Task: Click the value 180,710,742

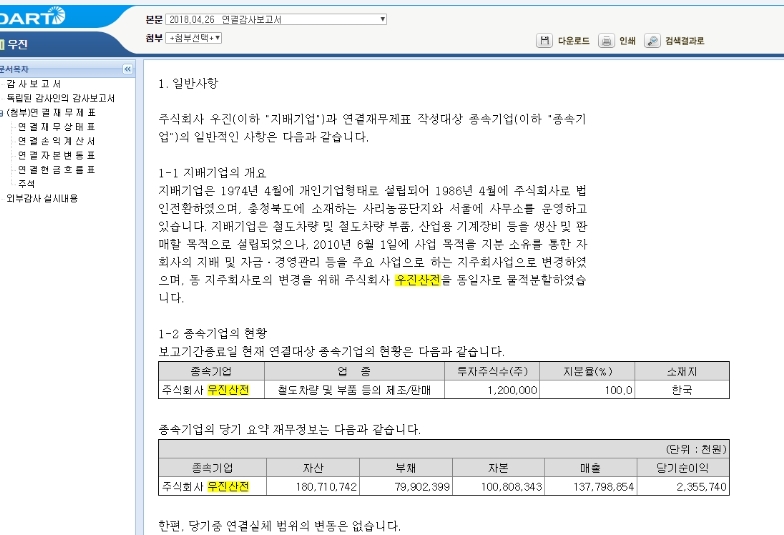Action: pos(326,486)
